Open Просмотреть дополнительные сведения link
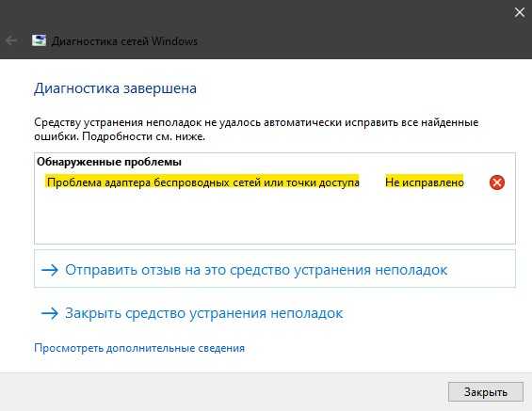 coord(139,348)
